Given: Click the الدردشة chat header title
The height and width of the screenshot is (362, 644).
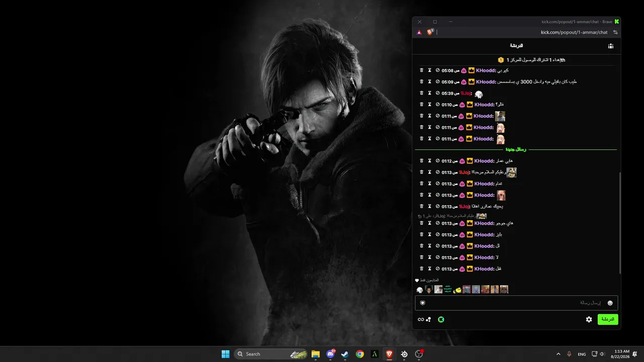Looking at the screenshot, I should pyautogui.click(x=516, y=46).
